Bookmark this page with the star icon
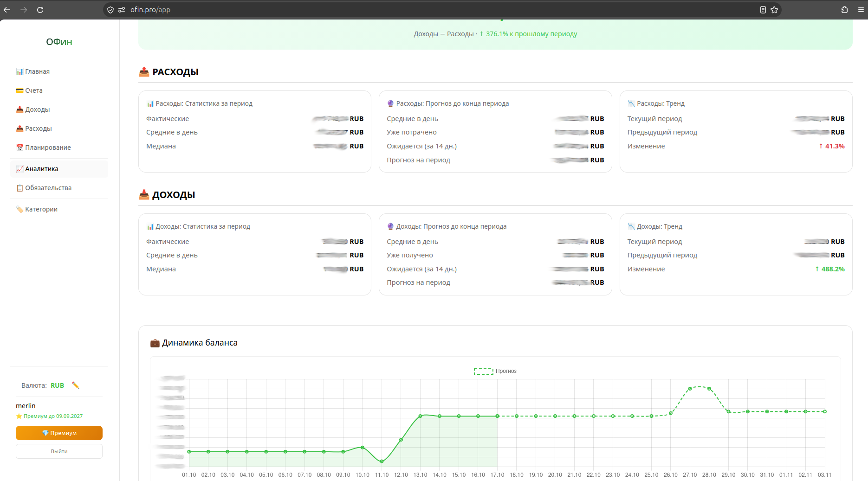868x481 pixels. tap(774, 10)
